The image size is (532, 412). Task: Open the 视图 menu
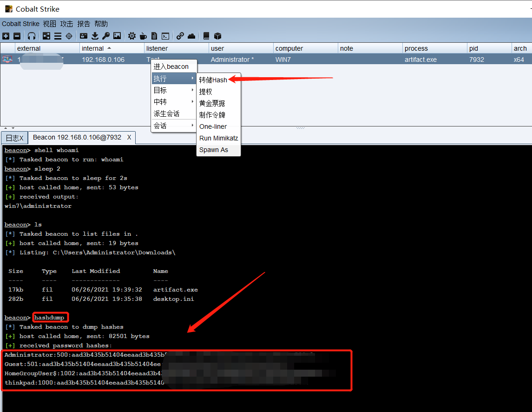pyautogui.click(x=50, y=24)
